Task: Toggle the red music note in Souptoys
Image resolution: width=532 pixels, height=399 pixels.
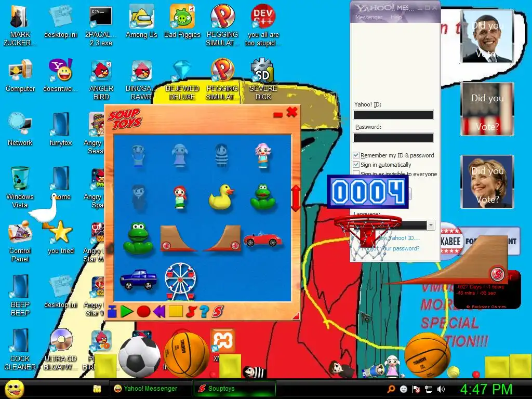Action: pyautogui.click(x=191, y=312)
